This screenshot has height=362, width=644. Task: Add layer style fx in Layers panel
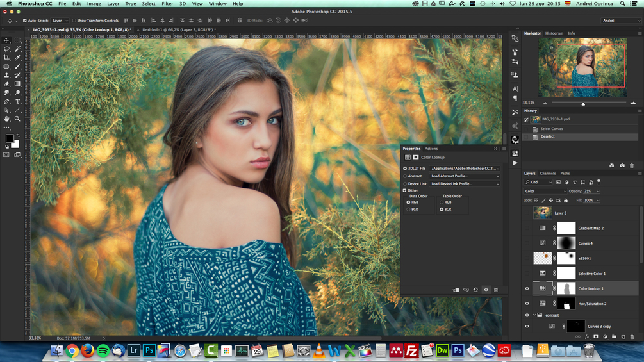click(x=587, y=337)
